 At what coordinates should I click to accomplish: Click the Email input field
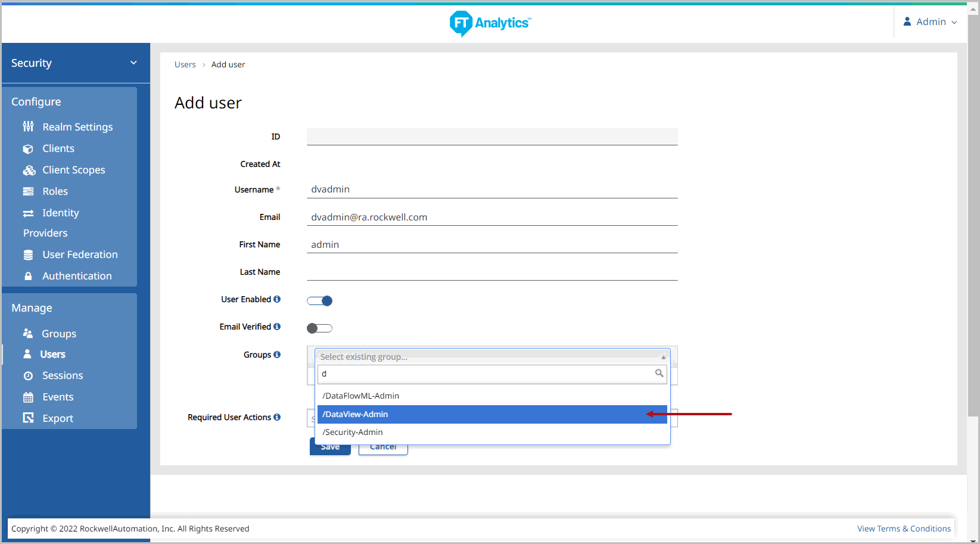coord(492,217)
